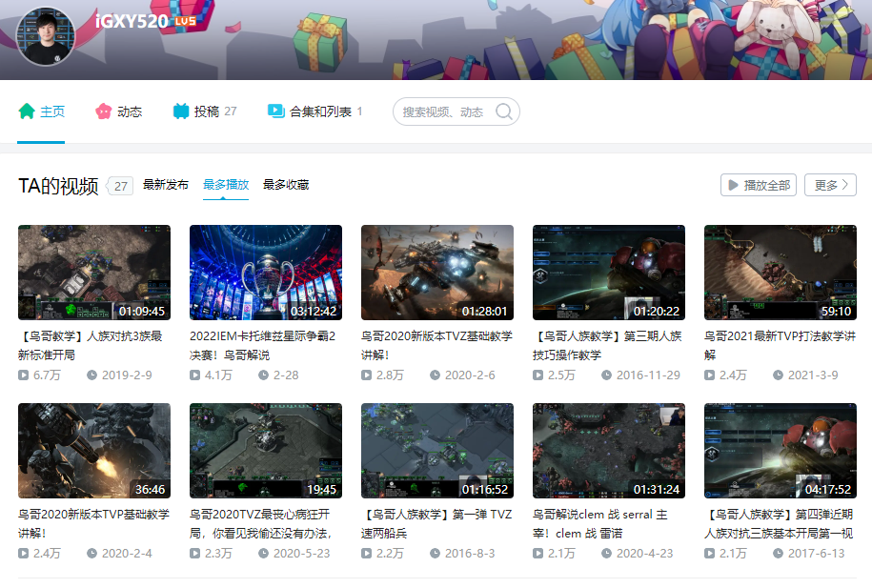Open the 01:09:45 video thumbnail
This screenshot has width=872, height=588.
pos(94,273)
